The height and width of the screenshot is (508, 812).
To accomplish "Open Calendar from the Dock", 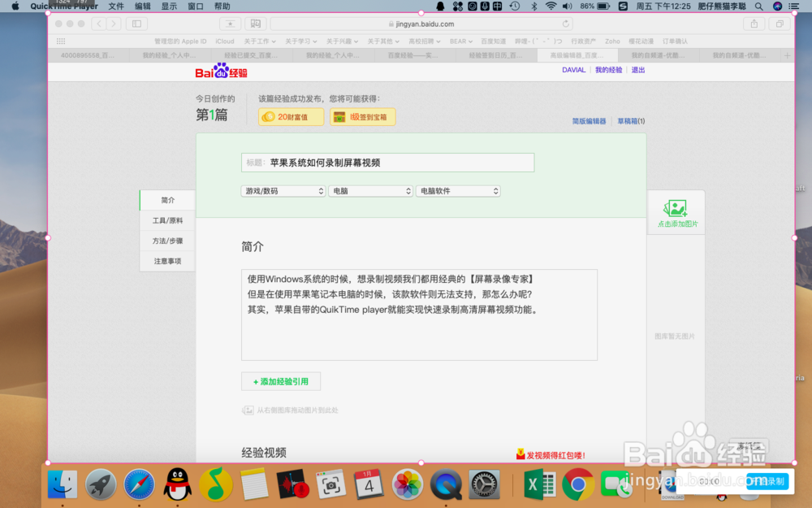I will click(x=369, y=484).
